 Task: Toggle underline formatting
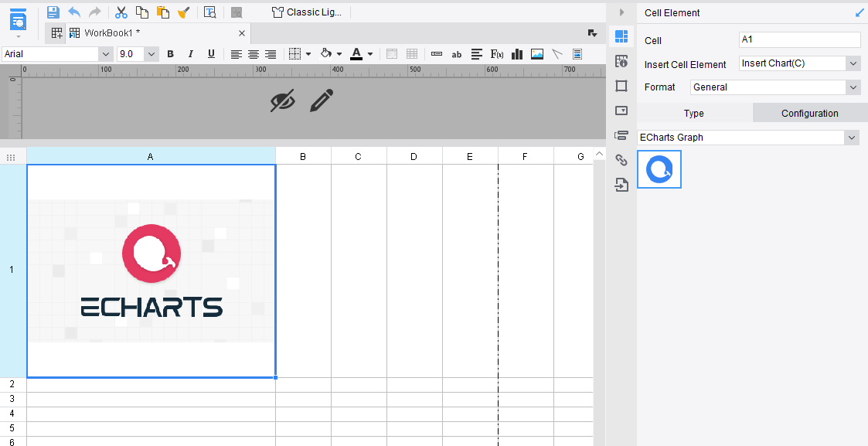211,53
